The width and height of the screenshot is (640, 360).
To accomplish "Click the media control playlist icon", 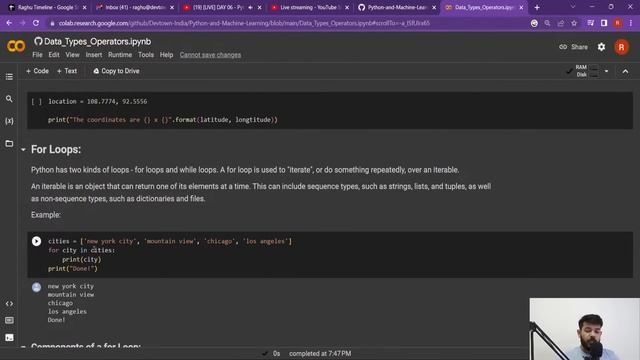I will click(x=591, y=23).
